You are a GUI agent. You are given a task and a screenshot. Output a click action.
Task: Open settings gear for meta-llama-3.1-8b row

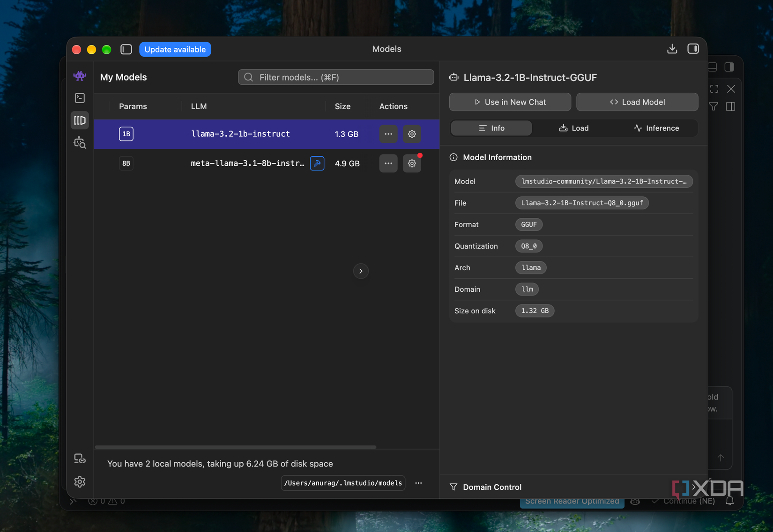(412, 163)
